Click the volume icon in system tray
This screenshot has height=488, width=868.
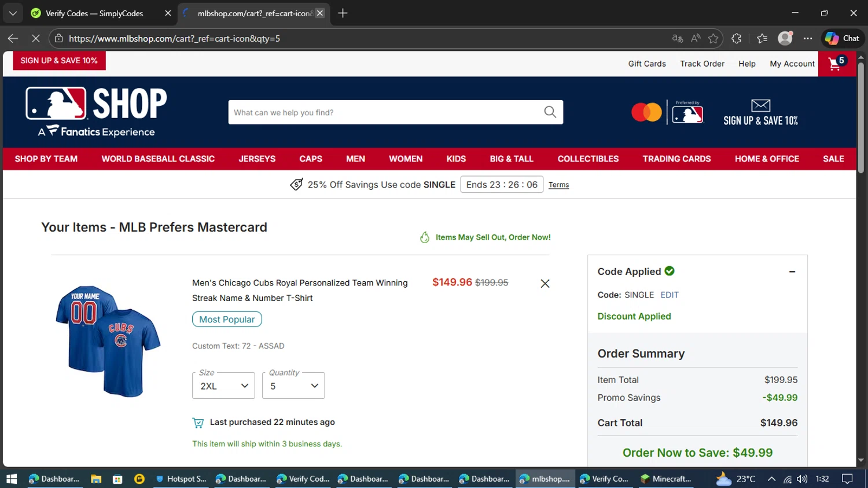[x=802, y=479]
